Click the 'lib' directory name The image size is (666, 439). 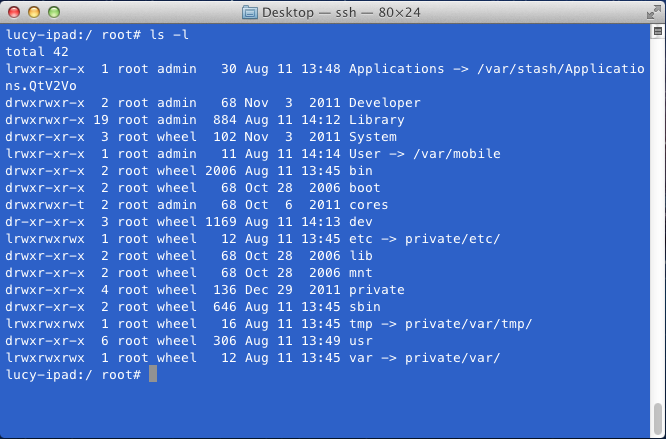coord(361,256)
